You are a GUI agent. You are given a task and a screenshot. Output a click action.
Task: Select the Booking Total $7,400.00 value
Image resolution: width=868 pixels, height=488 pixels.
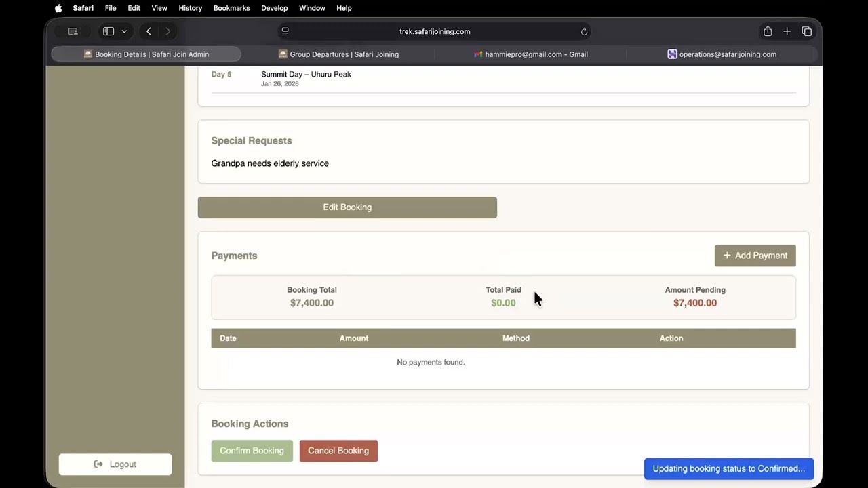pyautogui.click(x=312, y=303)
